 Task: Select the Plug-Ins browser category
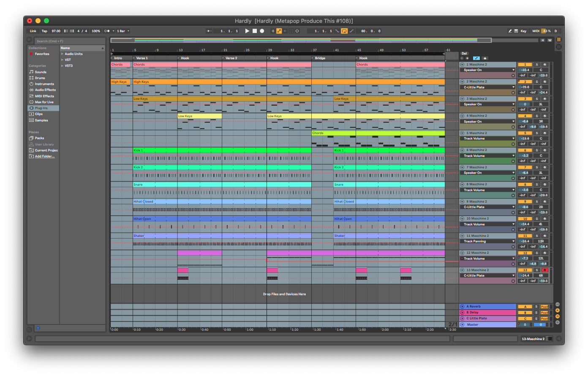tap(41, 108)
